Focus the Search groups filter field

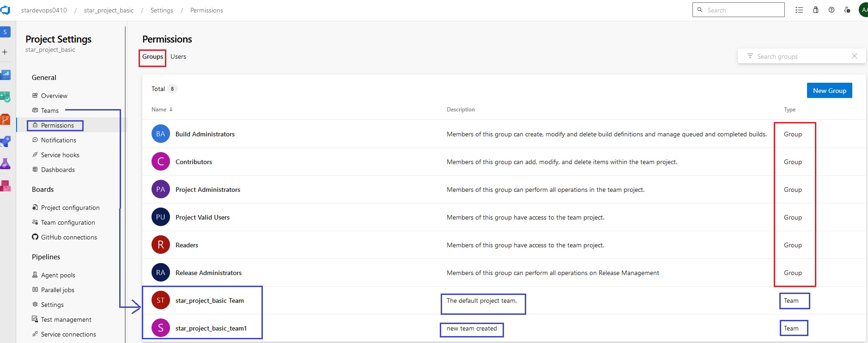click(x=801, y=56)
